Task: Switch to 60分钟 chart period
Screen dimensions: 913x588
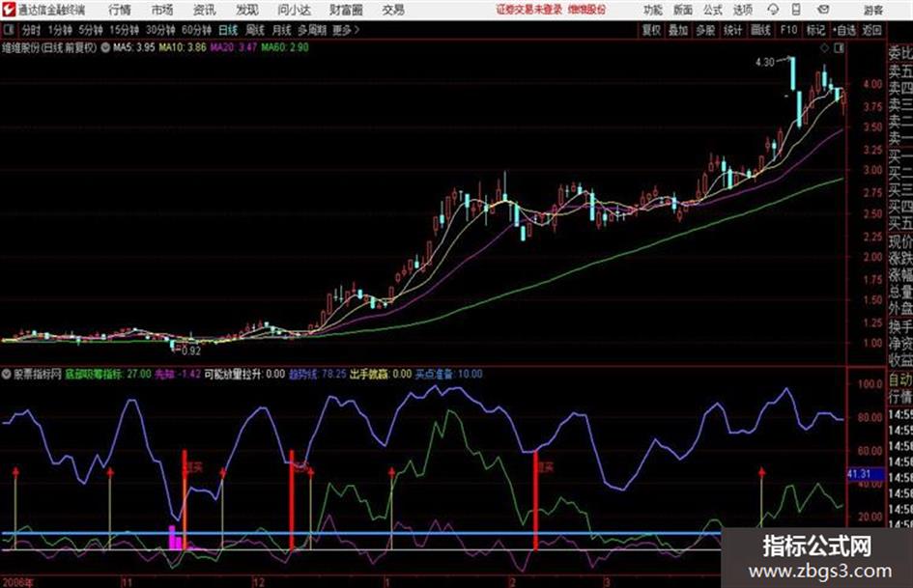Action: click(x=196, y=30)
